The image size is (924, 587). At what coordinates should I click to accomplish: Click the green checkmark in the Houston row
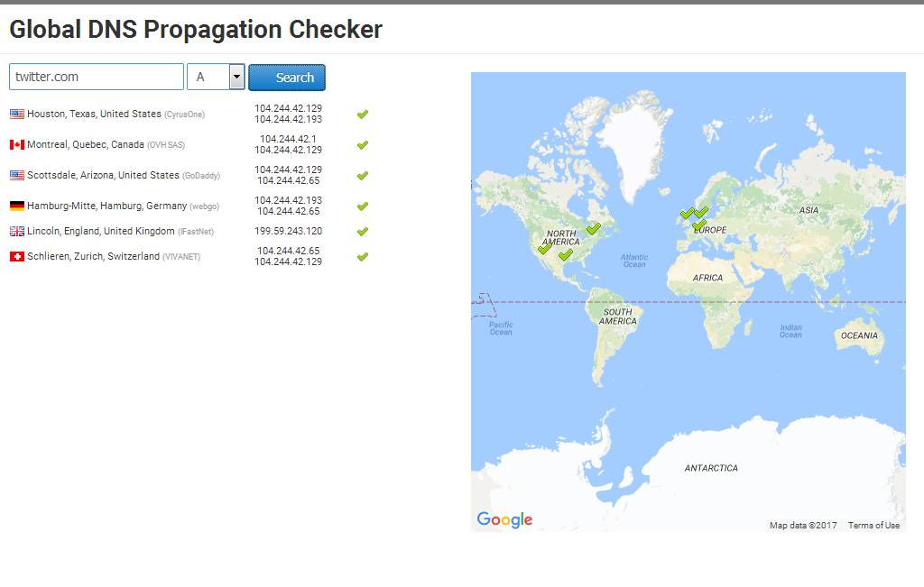point(363,115)
